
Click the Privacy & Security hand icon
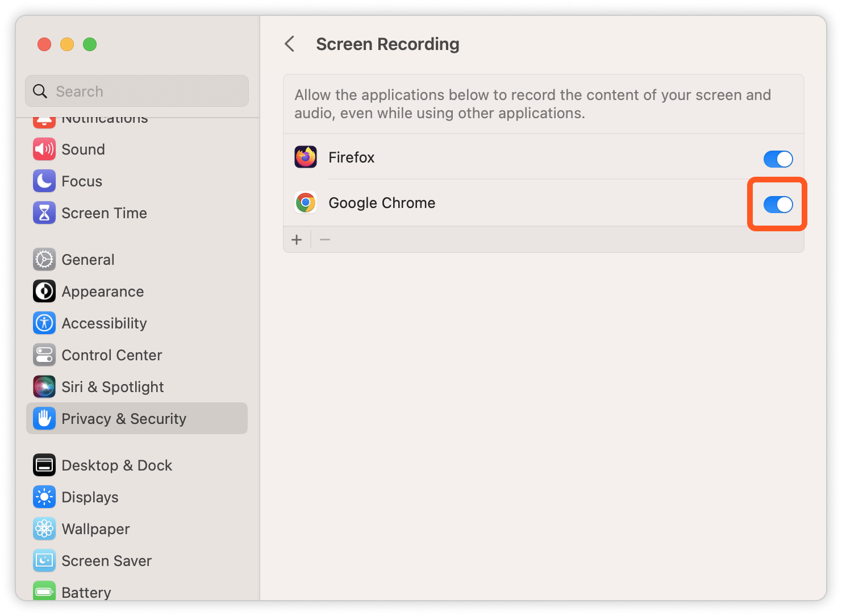pyautogui.click(x=44, y=419)
